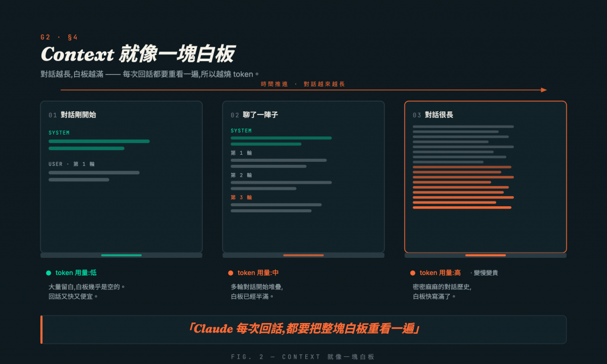Click the orange "第 3 輪" label
The height and width of the screenshot is (364, 607).
click(x=241, y=197)
